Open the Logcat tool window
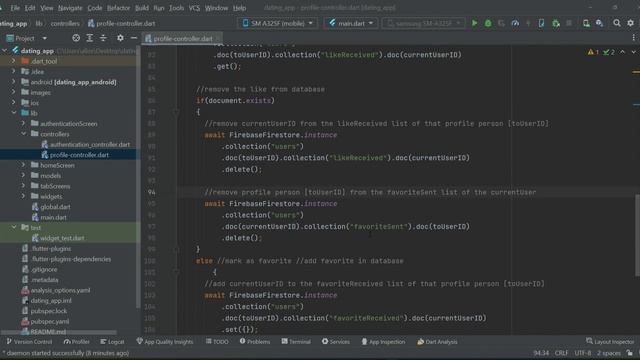Viewport: 640px width, 360px height. coord(112,342)
